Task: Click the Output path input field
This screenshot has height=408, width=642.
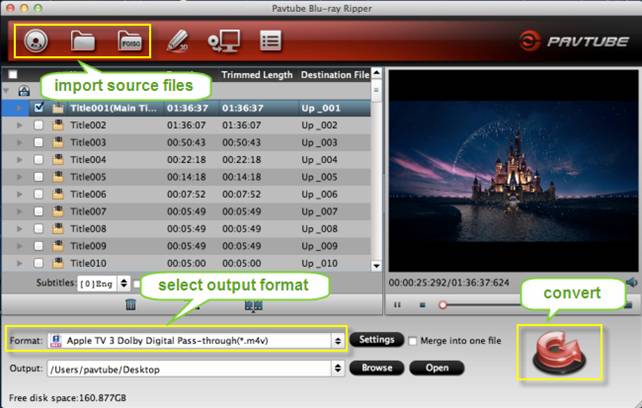Action: (x=190, y=369)
